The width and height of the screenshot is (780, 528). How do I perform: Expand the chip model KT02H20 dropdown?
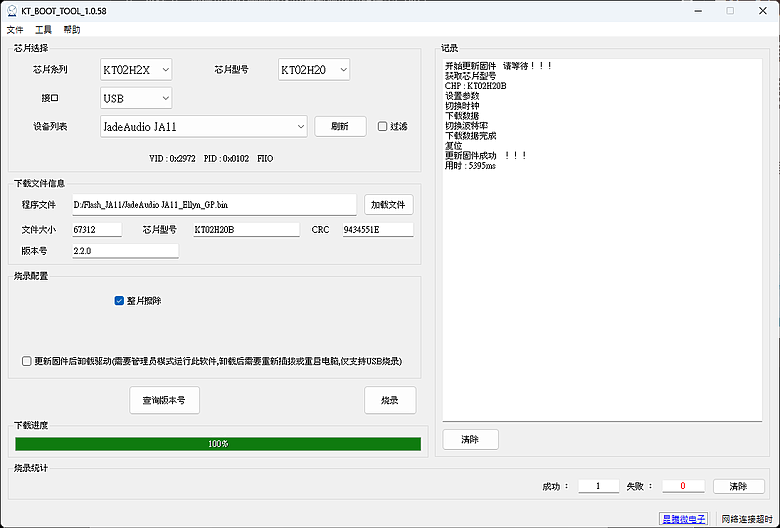point(314,70)
